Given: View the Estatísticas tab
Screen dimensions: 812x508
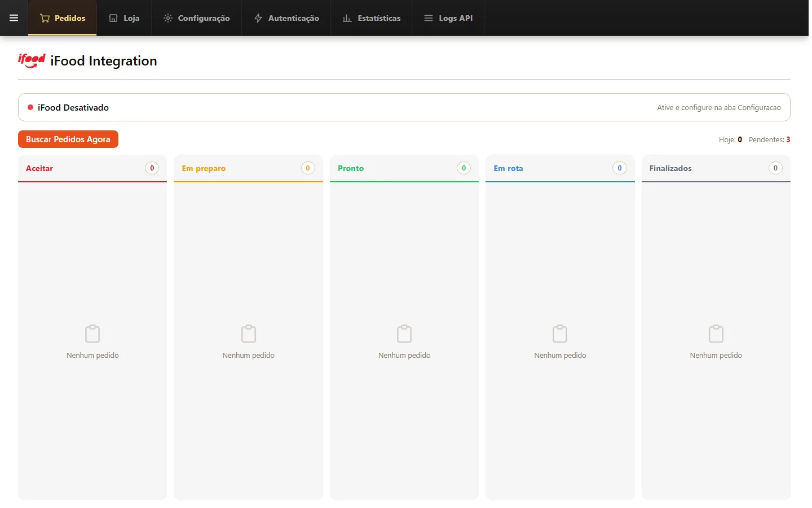Looking at the screenshot, I should pos(372,18).
